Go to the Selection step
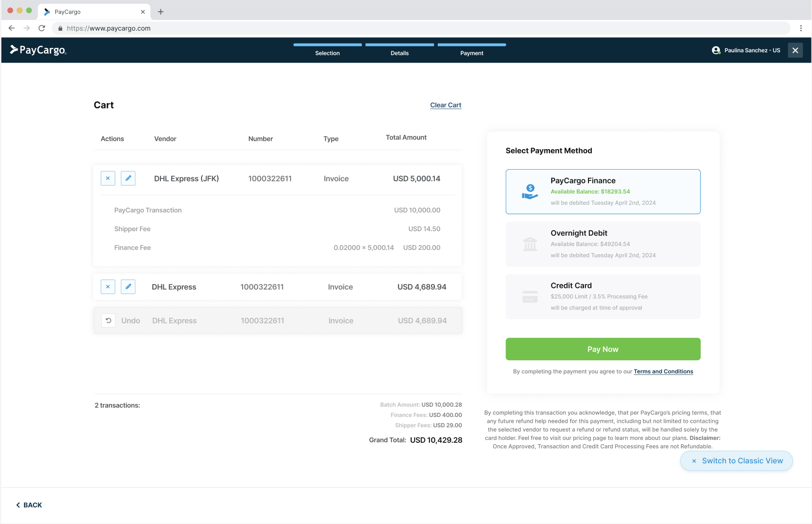This screenshot has width=812, height=524. pos(328,50)
